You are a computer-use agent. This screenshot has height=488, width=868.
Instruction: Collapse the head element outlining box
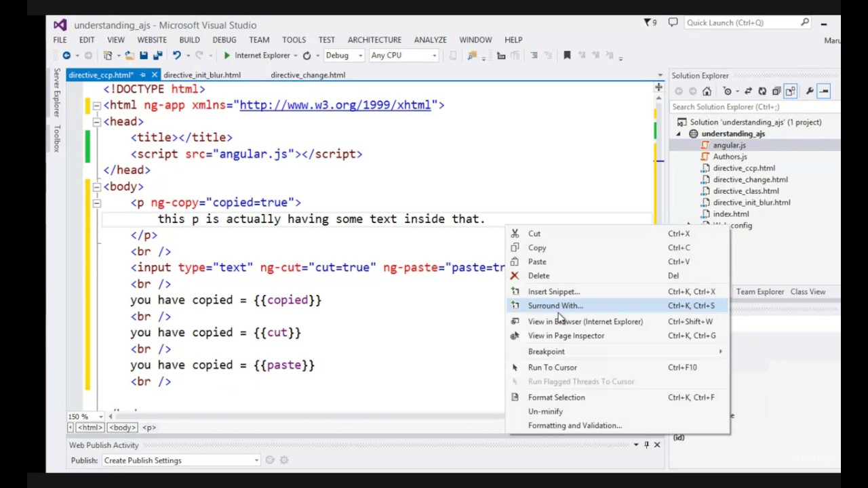click(x=96, y=121)
